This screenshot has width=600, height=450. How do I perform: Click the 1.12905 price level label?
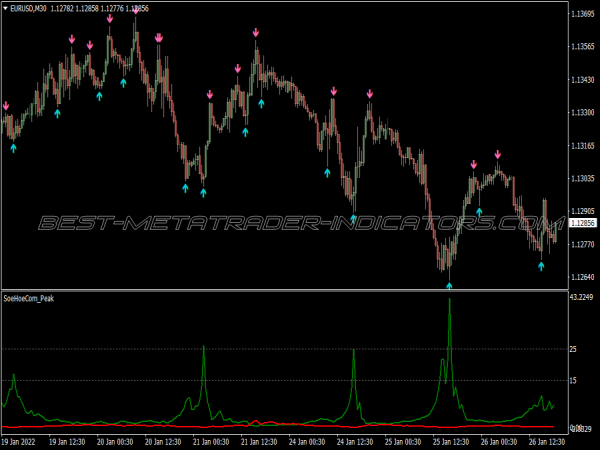(582, 211)
